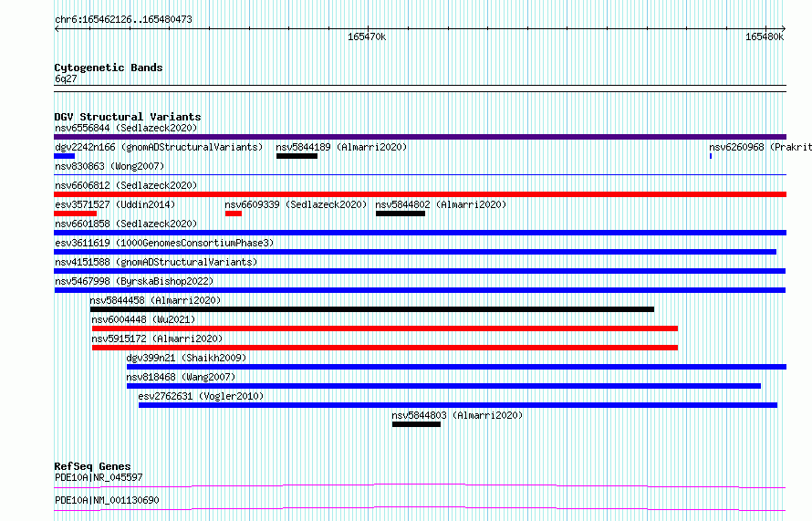Image resolution: width=812 pixels, height=521 pixels.
Task: Open esv3571527 (Uddin2014) label
Action: [115, 204]
